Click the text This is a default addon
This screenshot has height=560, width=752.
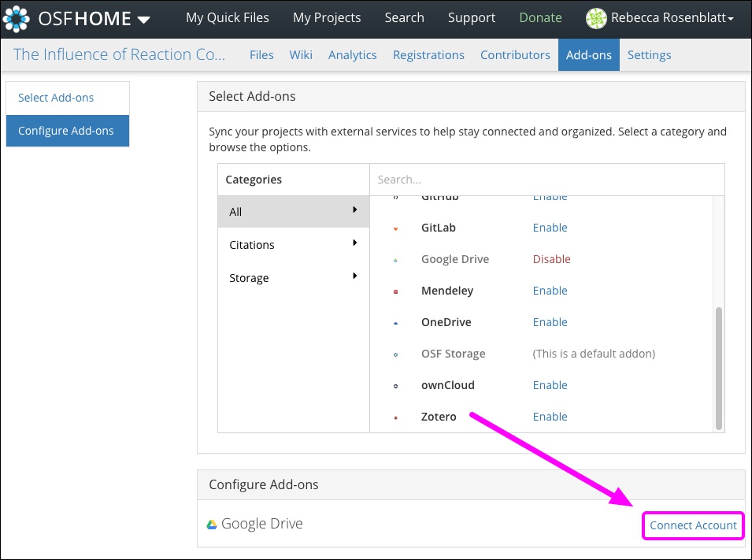(594, 354)
